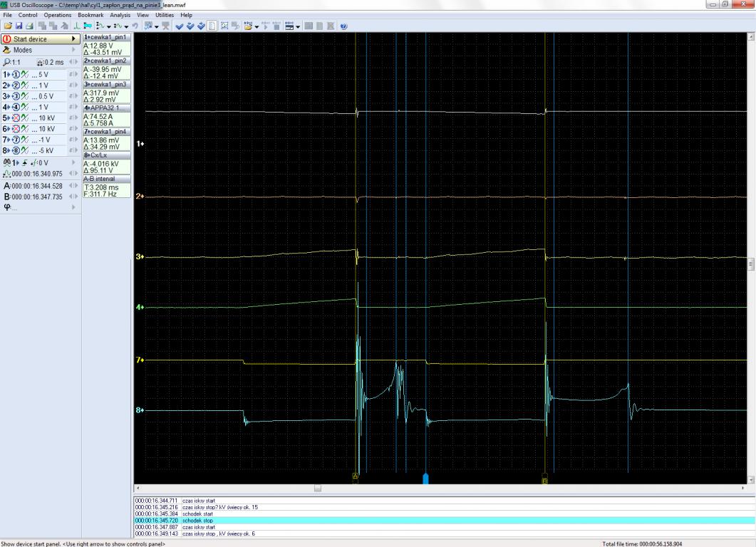Open dropdown arrow beside bookmark folder icon

(257, 27)
